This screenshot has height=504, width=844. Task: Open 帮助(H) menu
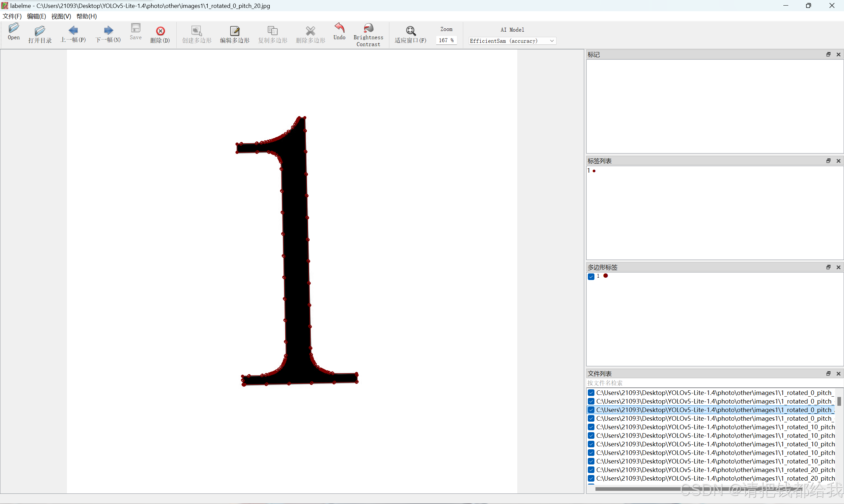(x=87, y=16)
